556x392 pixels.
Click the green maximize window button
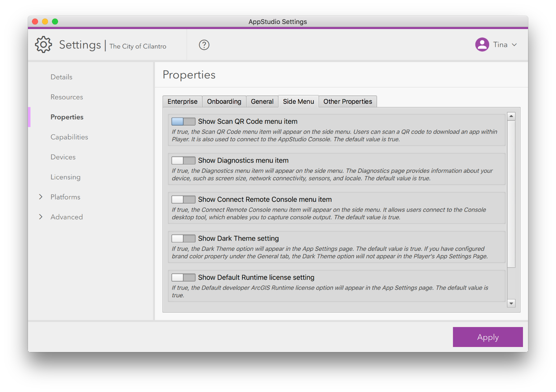point(55,21)
